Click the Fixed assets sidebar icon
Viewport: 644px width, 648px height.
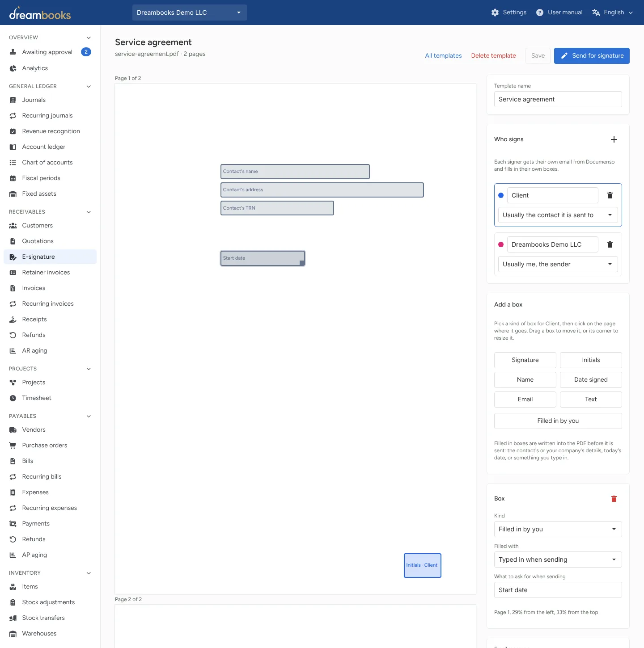(x=13, y=194)
